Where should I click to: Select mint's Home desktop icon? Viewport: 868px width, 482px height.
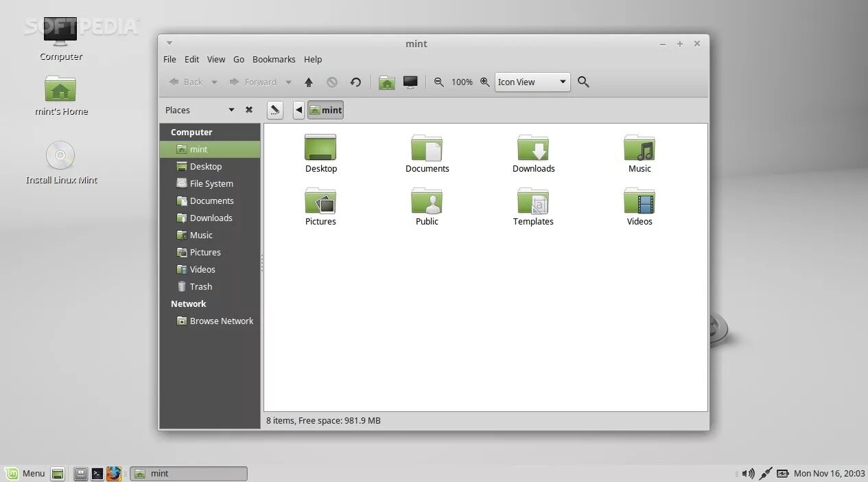coord(60,88)
